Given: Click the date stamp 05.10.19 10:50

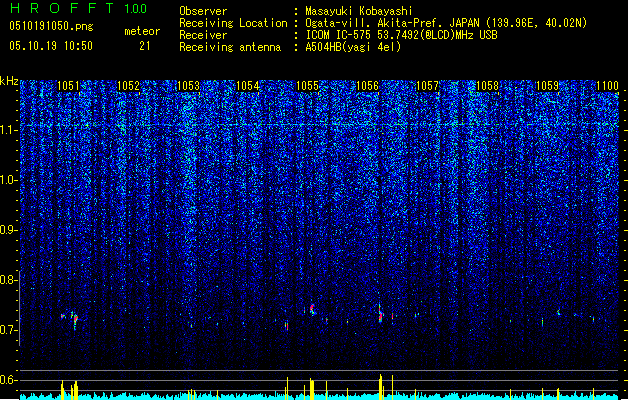Looking at the screenshot, I should click(51, 46).
